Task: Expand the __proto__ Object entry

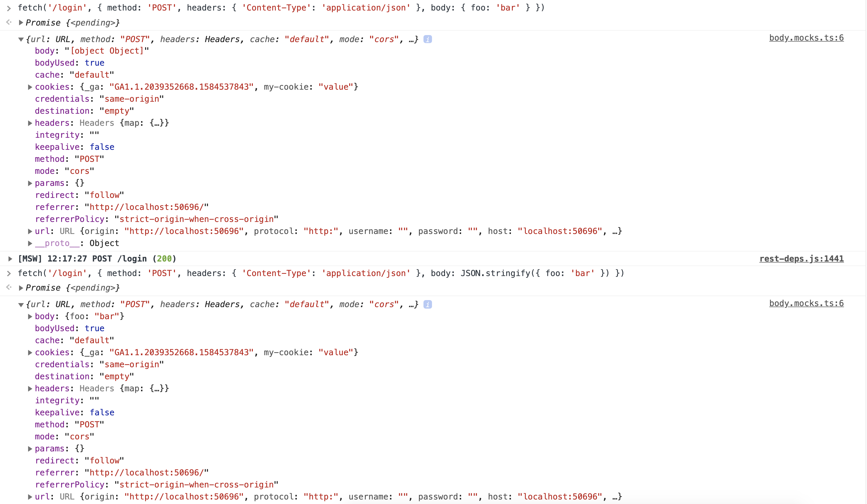Action: pos(30,243)
